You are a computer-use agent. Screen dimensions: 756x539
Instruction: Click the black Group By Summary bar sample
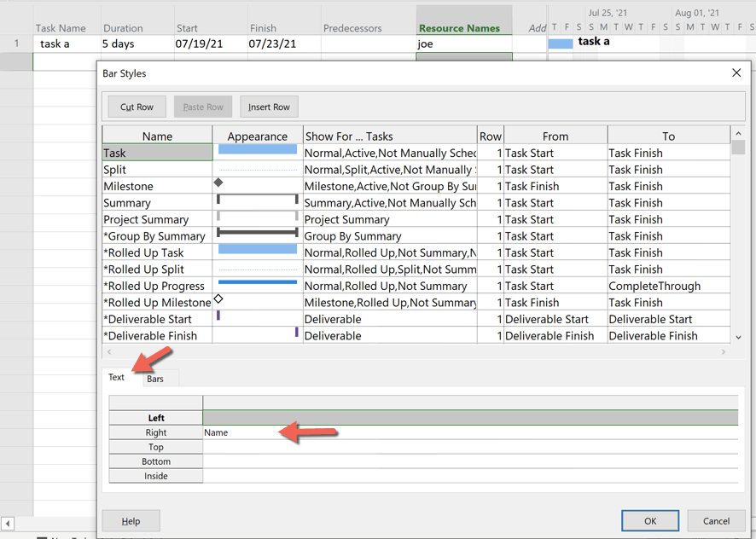(x=256, y=235)
